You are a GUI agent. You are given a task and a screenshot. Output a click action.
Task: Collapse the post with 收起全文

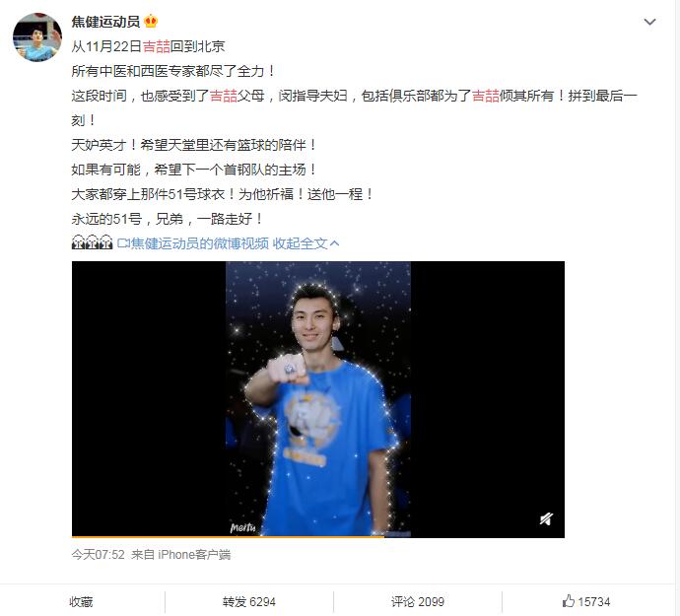[x=300, y=243]
